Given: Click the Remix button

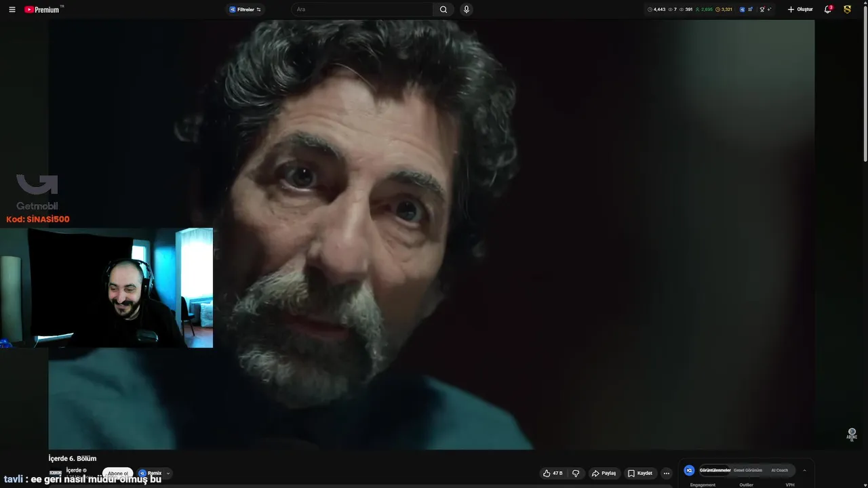Looking at the screenshot, I should coord(151,473).
